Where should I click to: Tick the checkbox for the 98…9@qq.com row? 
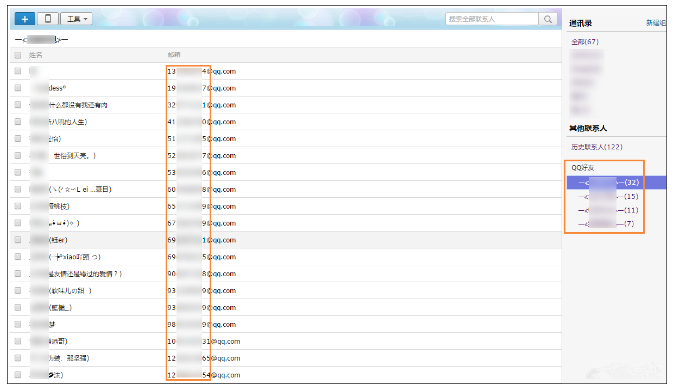click(17, 324)
